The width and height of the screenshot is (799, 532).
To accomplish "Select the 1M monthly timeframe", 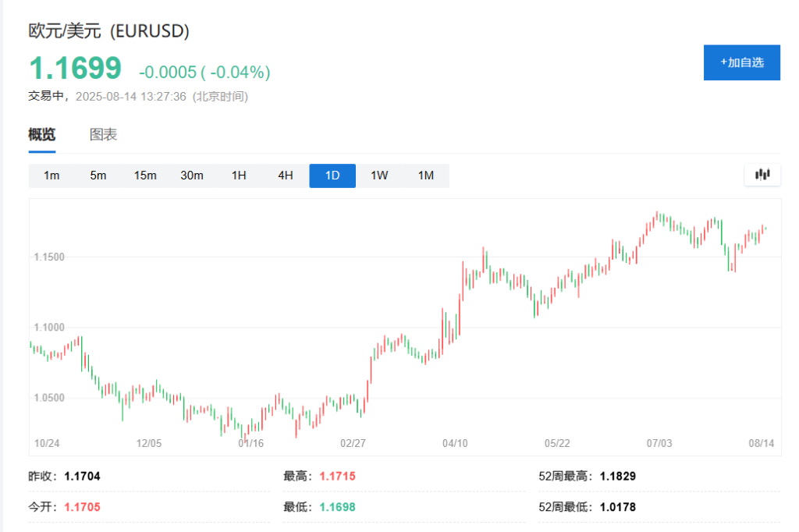I will [426, 176].
